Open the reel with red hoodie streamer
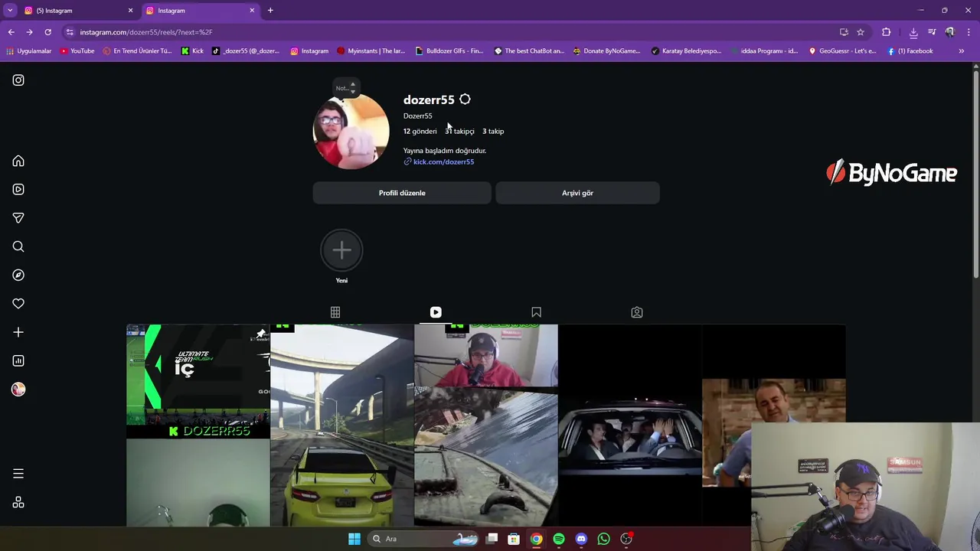The image size is (980, 551). pos(486,425)
